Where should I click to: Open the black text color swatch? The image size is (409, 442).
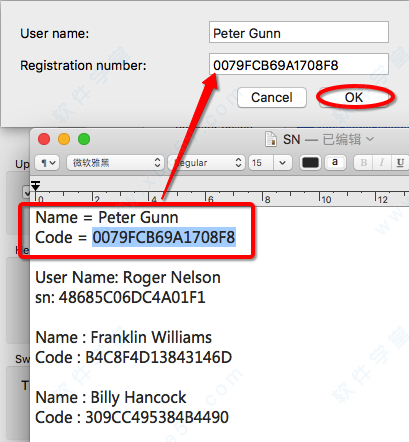(310, 163)
